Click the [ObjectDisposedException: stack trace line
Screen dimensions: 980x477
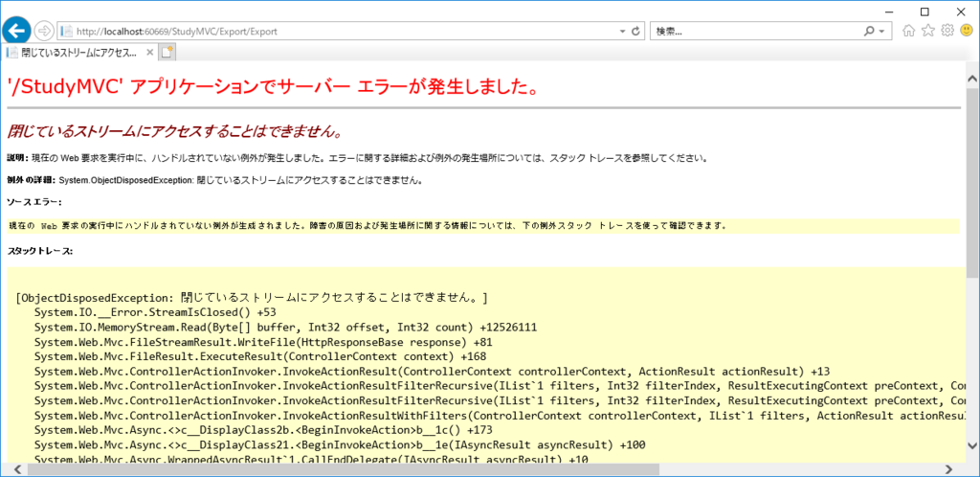click(252, 297)
